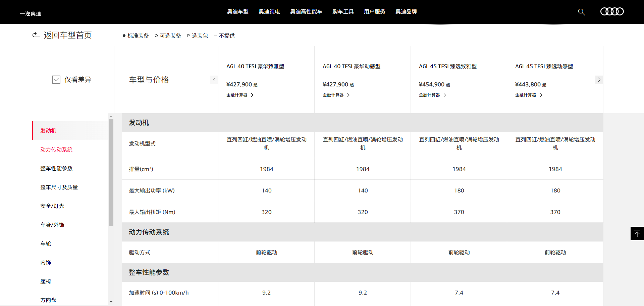Open 金融计算器 for A6L 45 TFSI 臻选动感型
Viewport: 644px width, 306px height.
click(529, 95)
